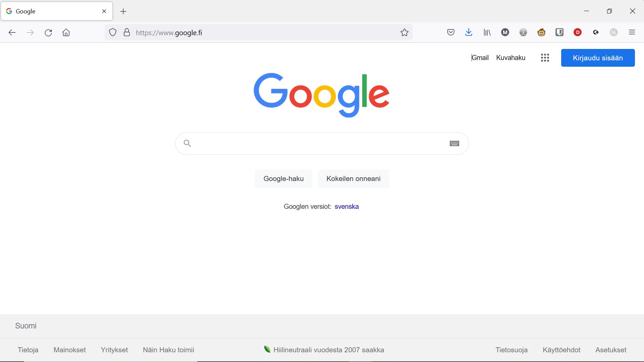Reload the current page
This screenshot has width=644, height=362.
coord(48,33)
